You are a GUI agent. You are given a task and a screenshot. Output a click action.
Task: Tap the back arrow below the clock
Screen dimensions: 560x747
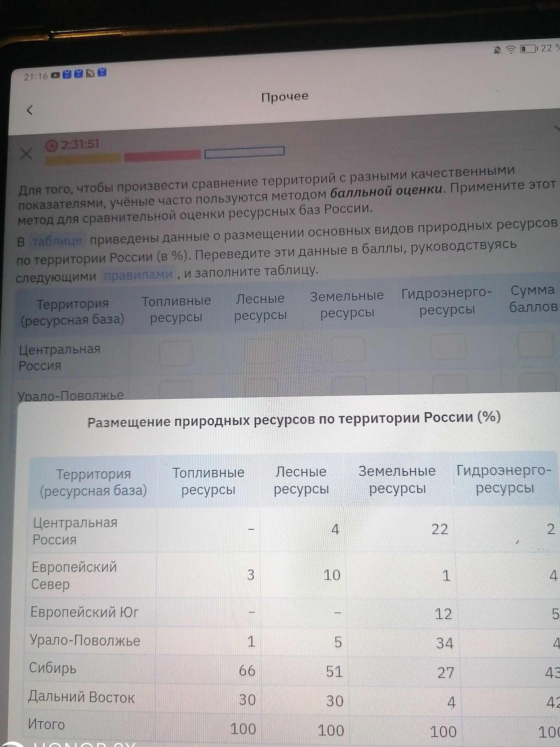[x=30, y=110]
